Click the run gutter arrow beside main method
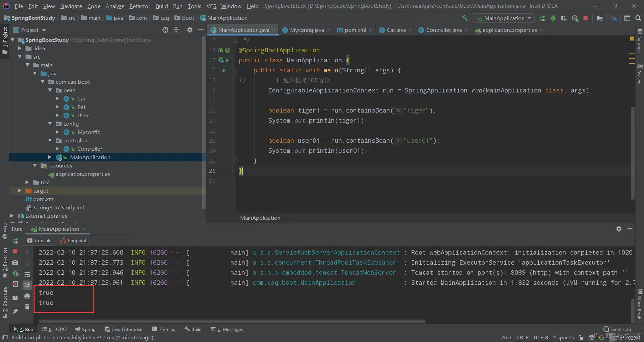644x342 pixels. [x=224, y=70]
